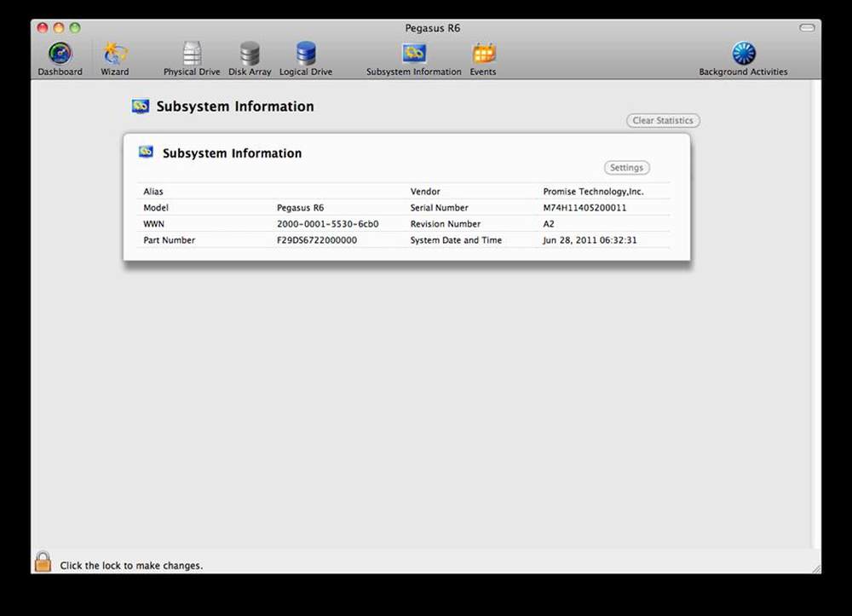Click the WWN label

[153, 224]
